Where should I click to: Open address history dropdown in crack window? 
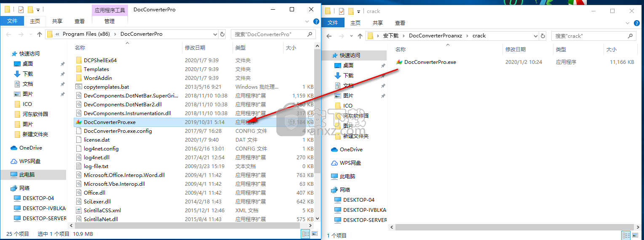coord(536,36)
